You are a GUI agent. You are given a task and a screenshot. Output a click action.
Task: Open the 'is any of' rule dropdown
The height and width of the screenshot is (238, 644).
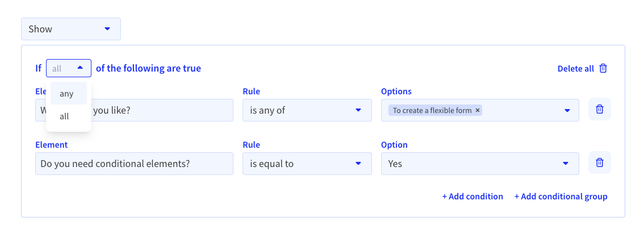(307, 110)
